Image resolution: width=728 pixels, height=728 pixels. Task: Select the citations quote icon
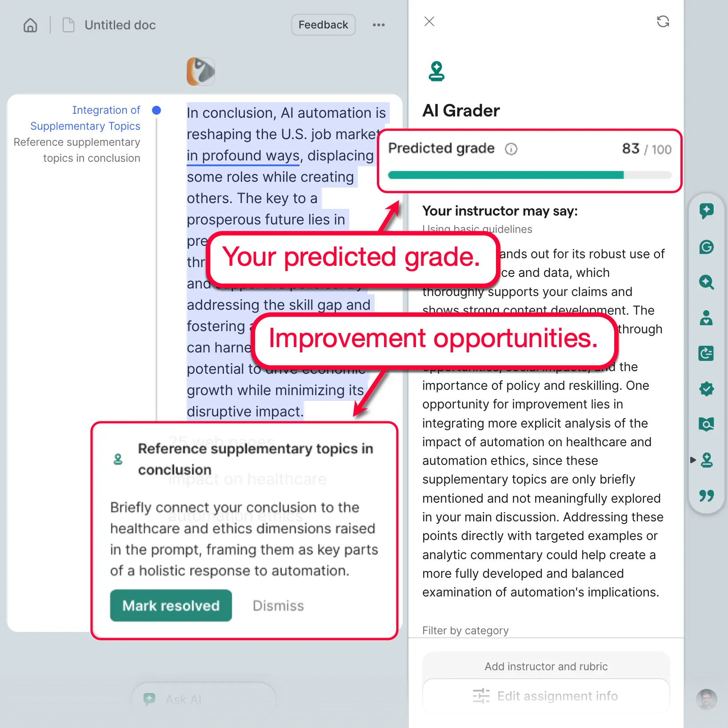point(707,496)
